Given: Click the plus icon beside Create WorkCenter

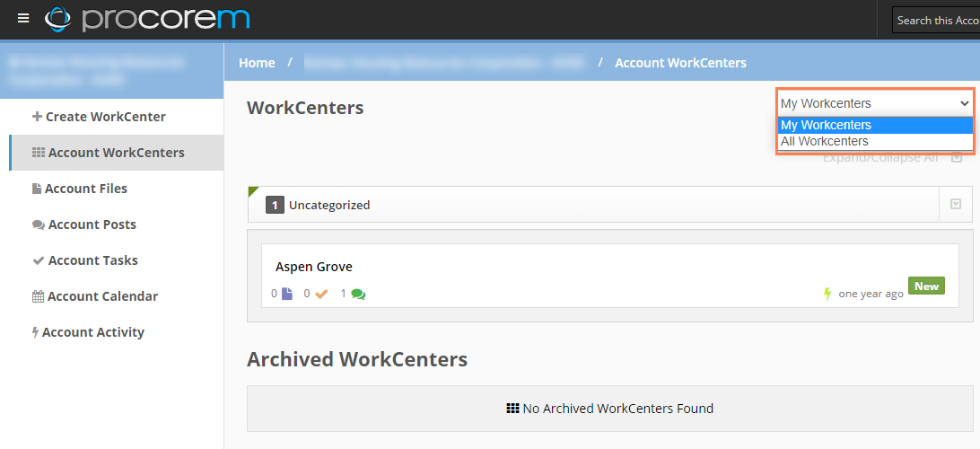Looking at the screenshot, I should 37,117.
